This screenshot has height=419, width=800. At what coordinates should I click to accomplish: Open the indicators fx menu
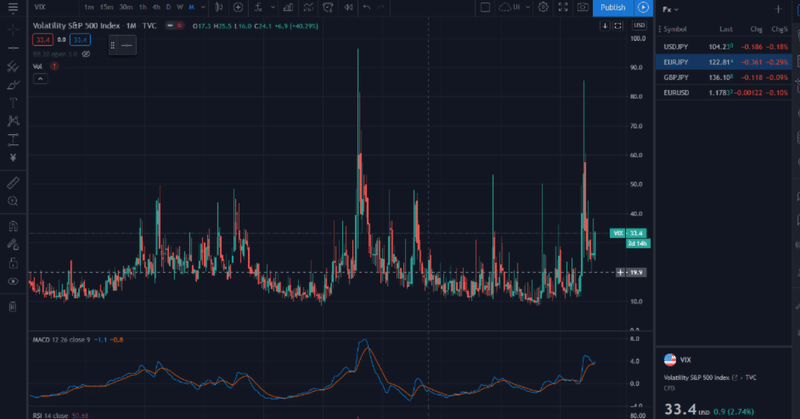pyautogui.click(x=259, y=7)
